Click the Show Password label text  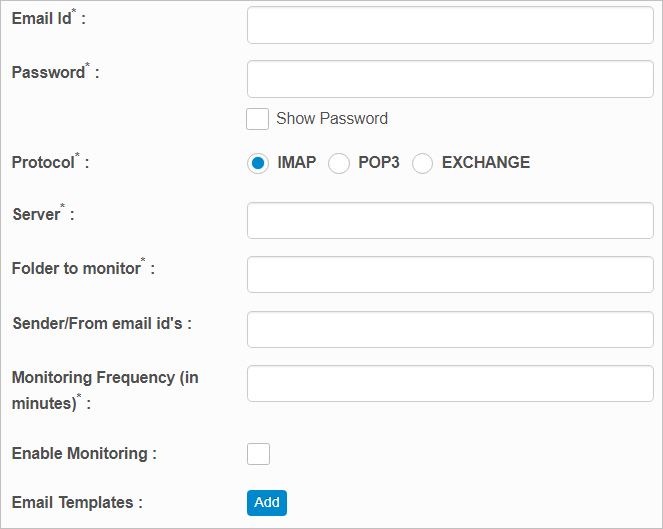(332, 119)
